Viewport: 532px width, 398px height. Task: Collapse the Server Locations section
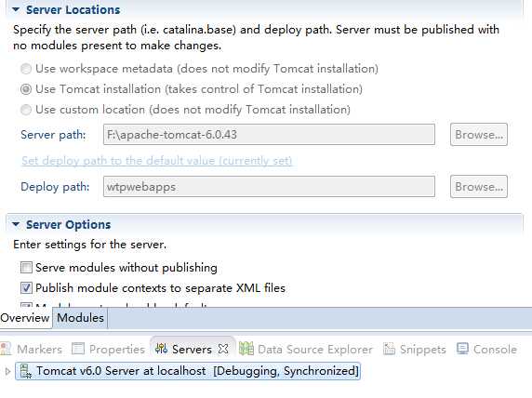[16, 10]
